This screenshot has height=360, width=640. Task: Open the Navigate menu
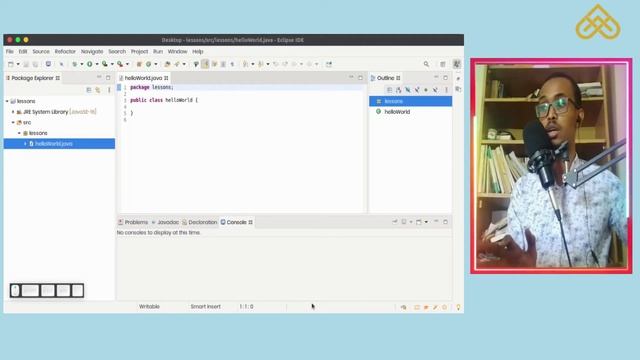[x=92, y=51]
